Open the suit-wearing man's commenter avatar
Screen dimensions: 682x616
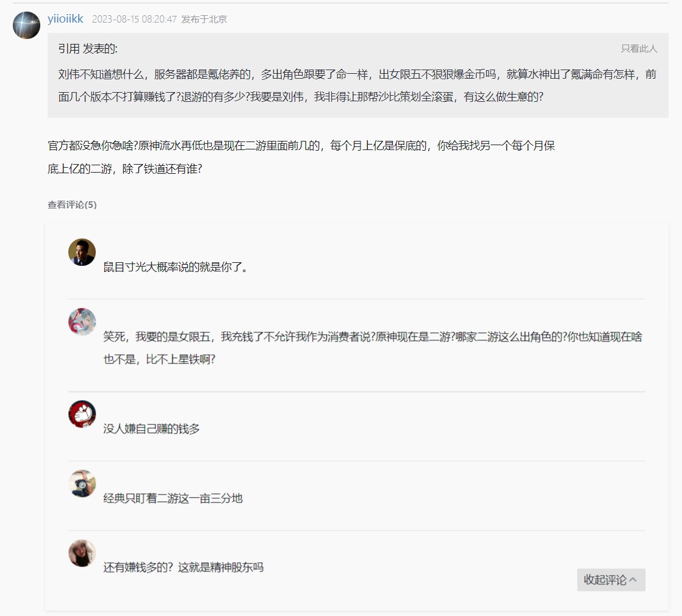click(x=82, y=252)
